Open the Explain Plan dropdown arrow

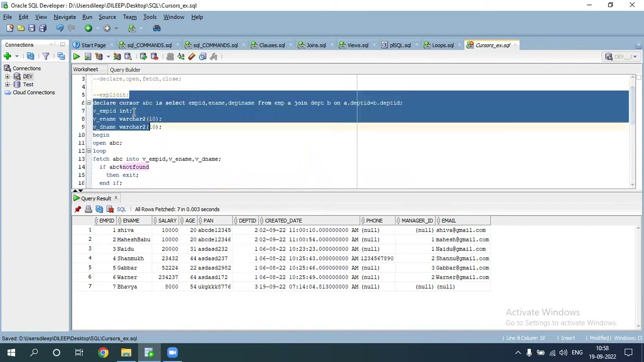pyautogui.click(x=107, y=57)
